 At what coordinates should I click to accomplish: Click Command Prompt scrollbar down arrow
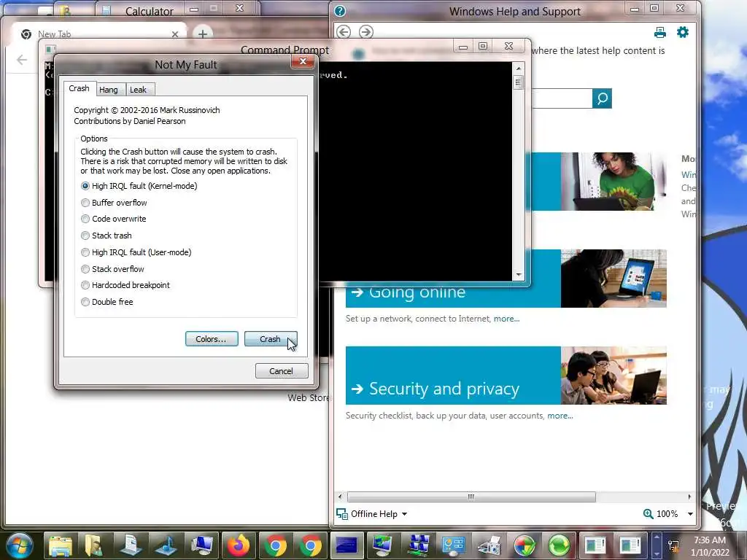coord(519,275)
